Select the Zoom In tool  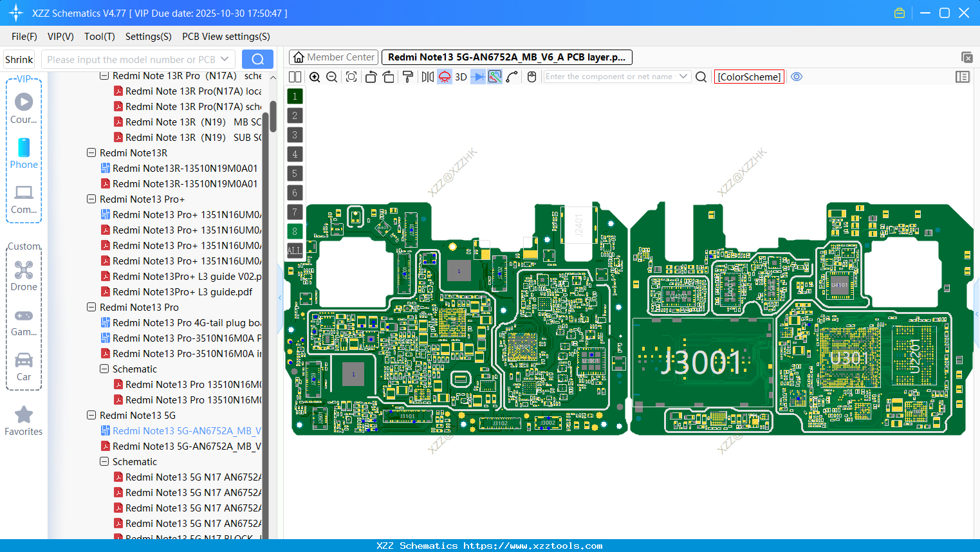315,77
